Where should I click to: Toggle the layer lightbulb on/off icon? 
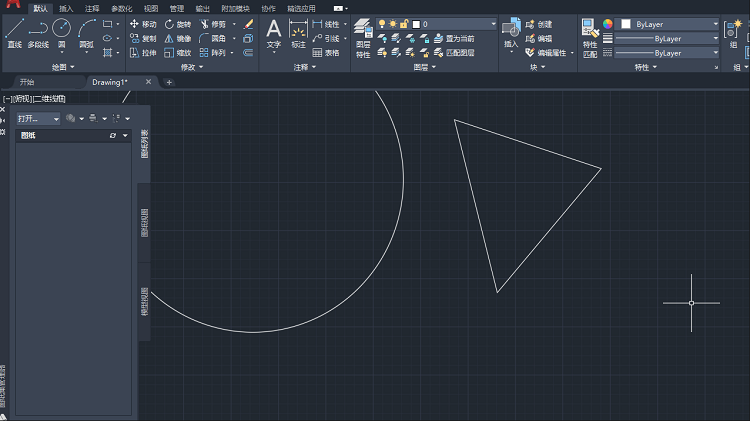pyautogui.click(x=382, y=23)
